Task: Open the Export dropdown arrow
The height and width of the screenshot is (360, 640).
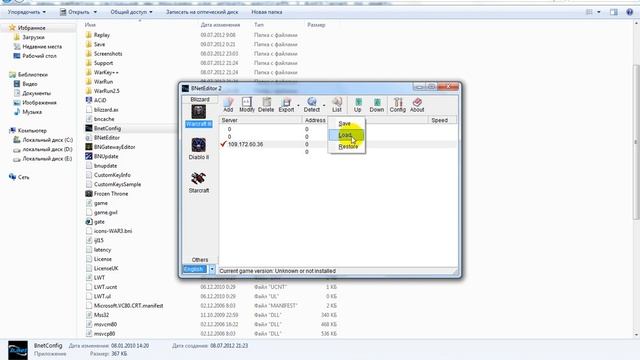Action: pos(298,106)
